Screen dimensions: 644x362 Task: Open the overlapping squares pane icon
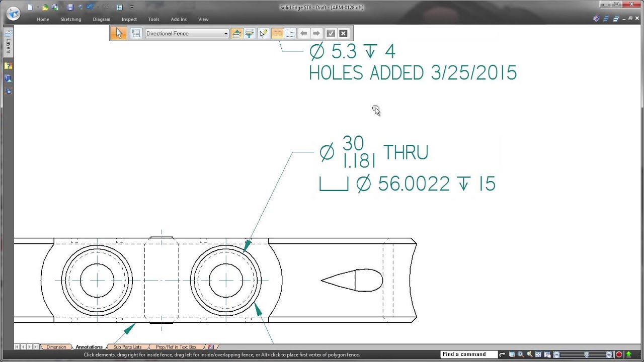pos(8,91)
